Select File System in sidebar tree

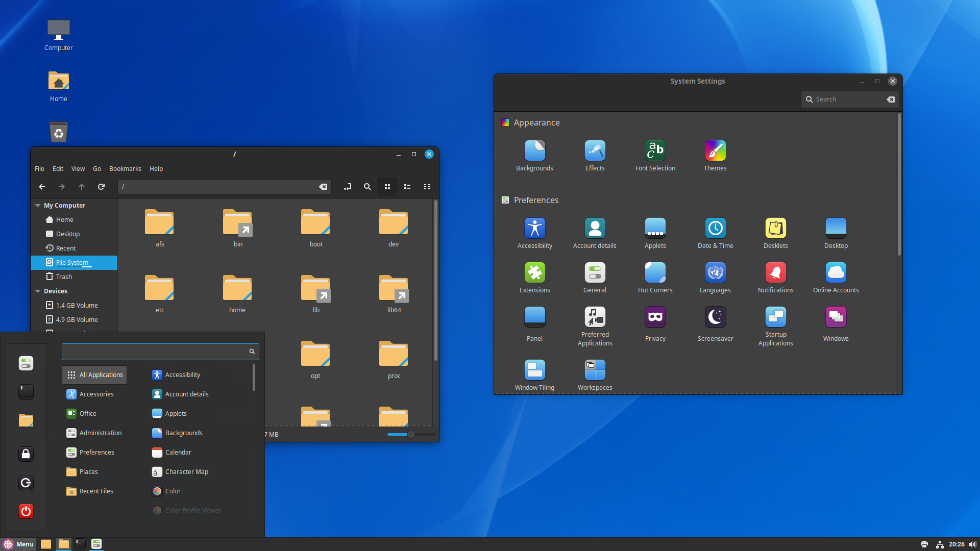pos(72,263)
